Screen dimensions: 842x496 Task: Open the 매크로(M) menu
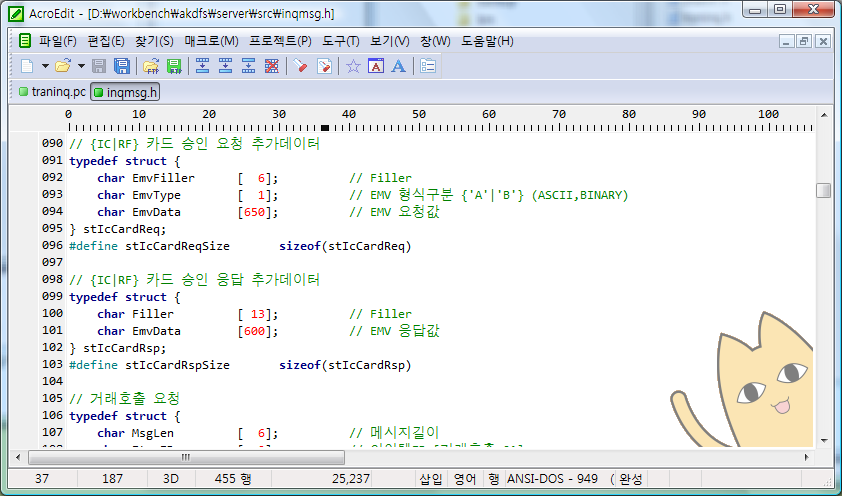point(211,41)
